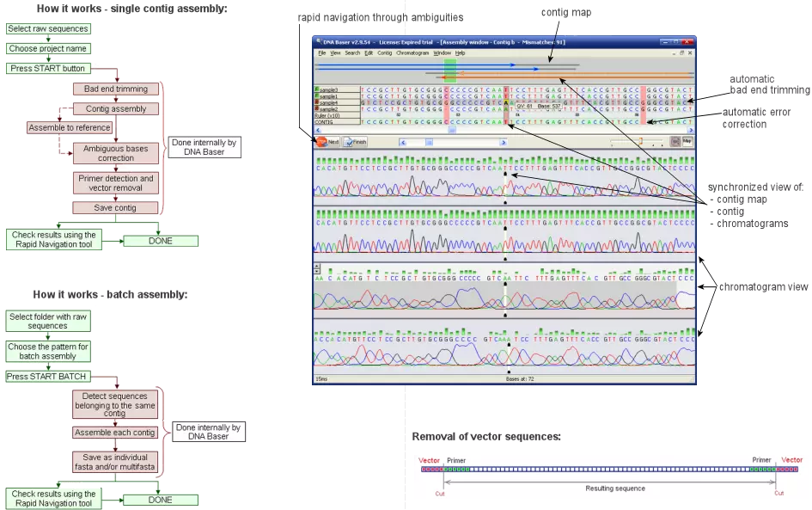Close the DNA Baser window
Image resolution: width=812 pixels, height=510 pixels.
(x=687, y=42)
